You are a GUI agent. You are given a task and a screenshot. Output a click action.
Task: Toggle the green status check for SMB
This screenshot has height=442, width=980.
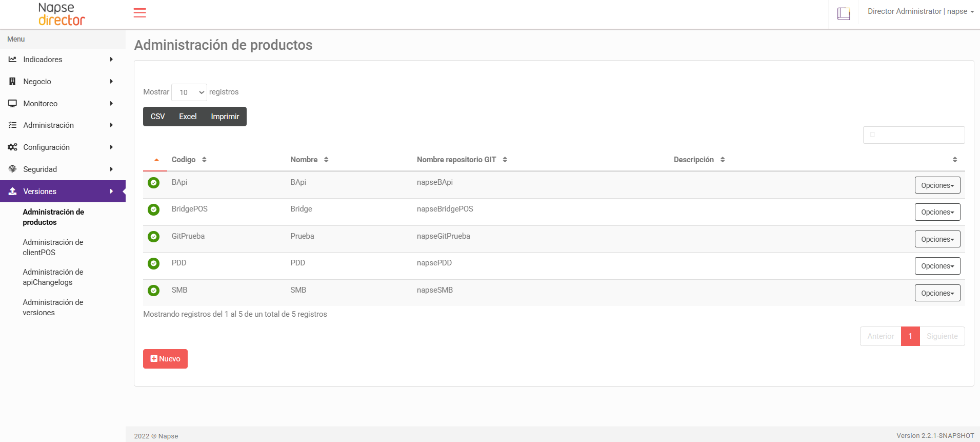[x=153, y=291]
